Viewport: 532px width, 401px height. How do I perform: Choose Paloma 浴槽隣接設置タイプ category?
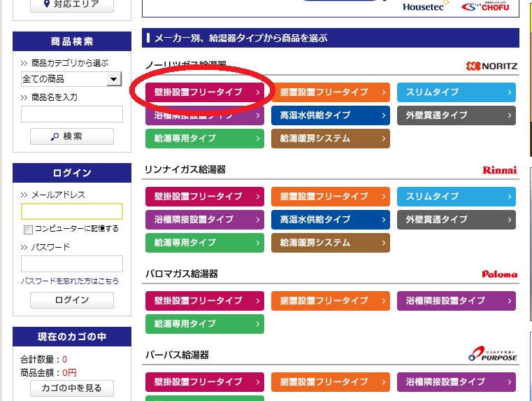tap(456, 301)
